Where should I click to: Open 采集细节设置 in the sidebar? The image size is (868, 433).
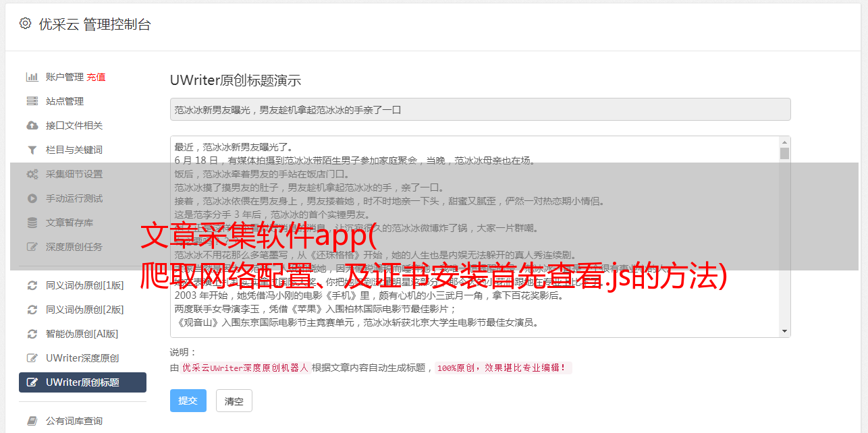[x=82, y=174]
